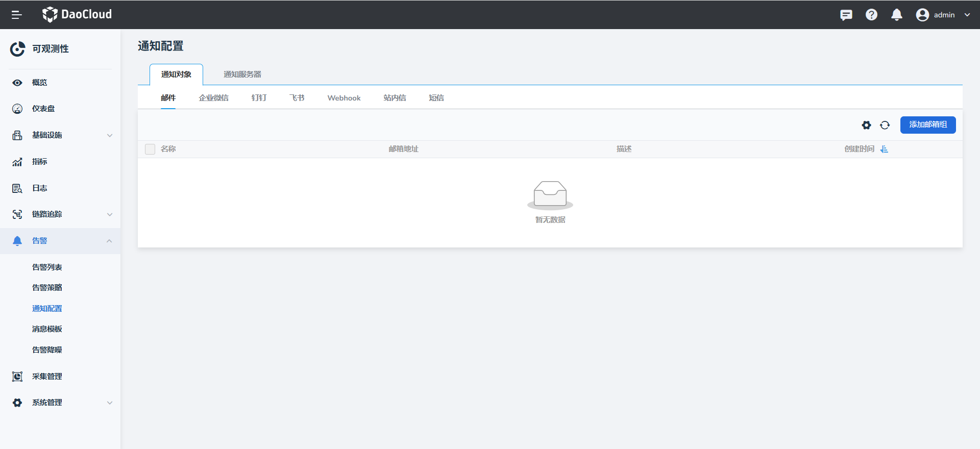Click the 添加邮箱组 button
The image size is (980, 449).
tap(927, 125)
